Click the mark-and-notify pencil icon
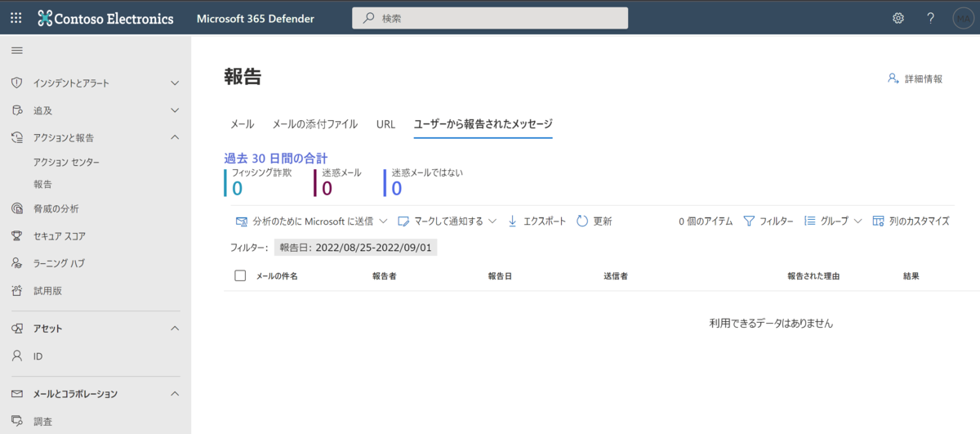Viewport: 980px width, 434px height. click(403, 221)
